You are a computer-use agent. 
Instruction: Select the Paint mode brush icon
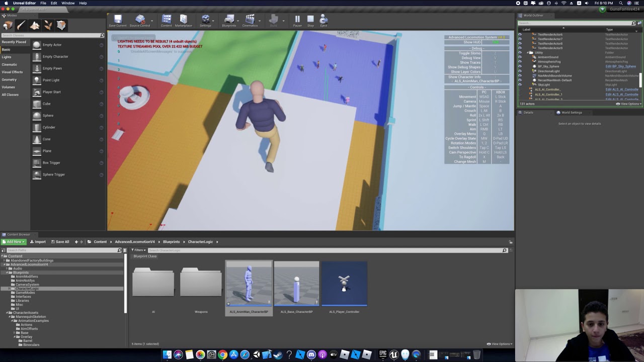tap(21, 25)
